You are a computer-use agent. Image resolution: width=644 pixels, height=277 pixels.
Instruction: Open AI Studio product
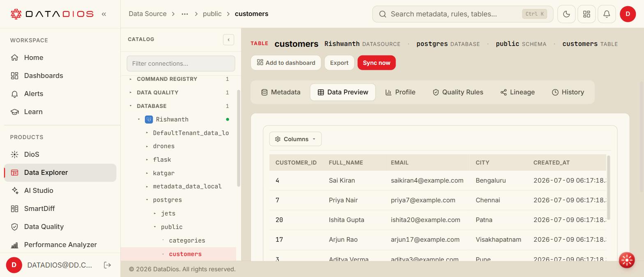tap(60, 190)
